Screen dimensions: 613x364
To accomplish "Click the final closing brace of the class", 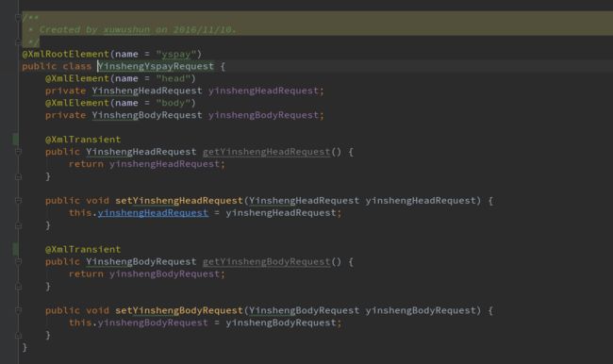I will pyautogui.click(x=25, y=347).
